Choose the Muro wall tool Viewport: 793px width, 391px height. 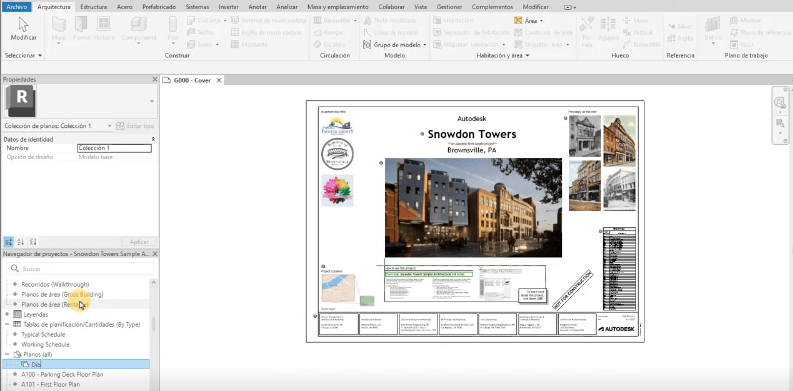pos(59,29)
